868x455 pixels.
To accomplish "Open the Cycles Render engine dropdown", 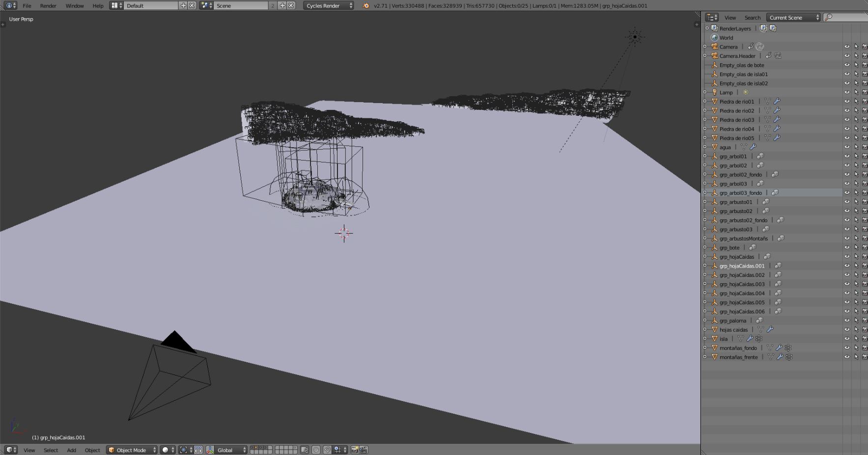I will click(x=328, y=6).
